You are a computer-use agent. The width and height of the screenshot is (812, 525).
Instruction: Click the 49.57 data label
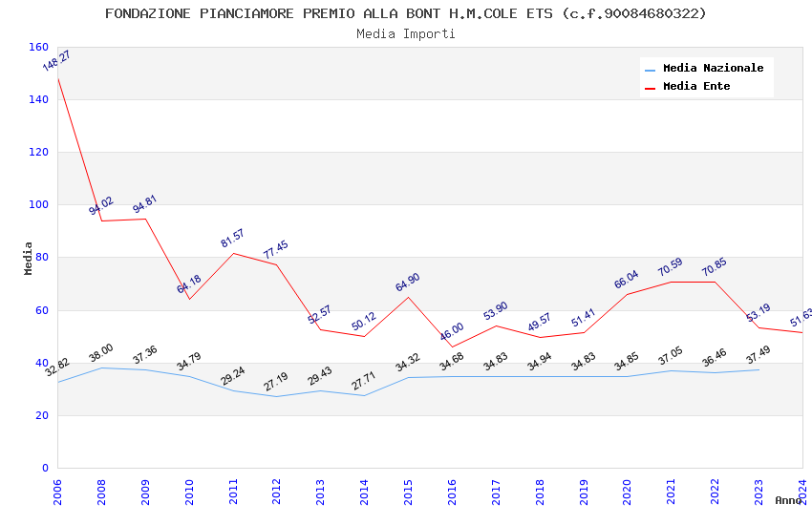(540, 323)
